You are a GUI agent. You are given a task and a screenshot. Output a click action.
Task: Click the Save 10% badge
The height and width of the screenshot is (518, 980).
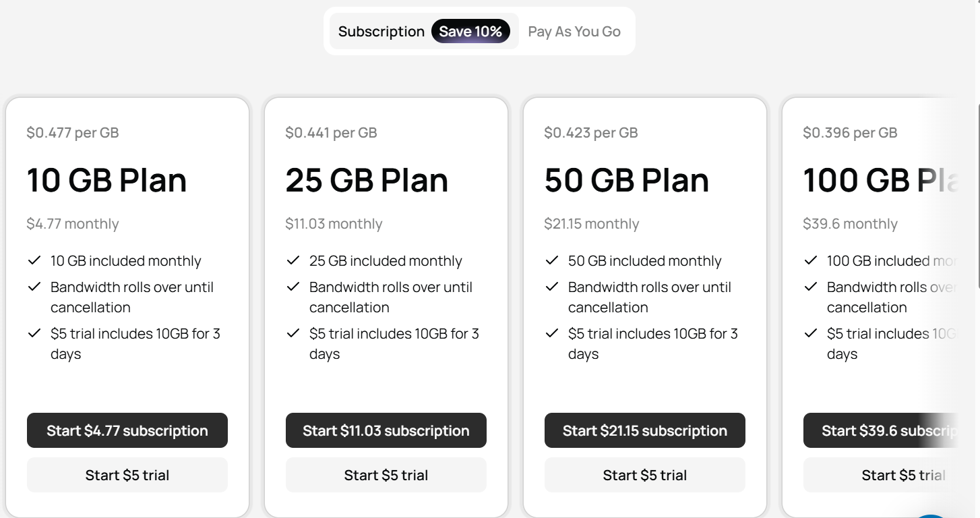pos(470,31)
